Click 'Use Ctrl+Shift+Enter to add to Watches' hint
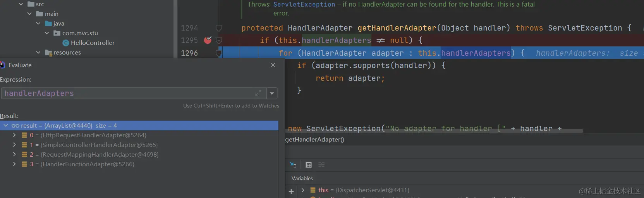The width and height of the screenshot is (644, 198). click(231, 106)
